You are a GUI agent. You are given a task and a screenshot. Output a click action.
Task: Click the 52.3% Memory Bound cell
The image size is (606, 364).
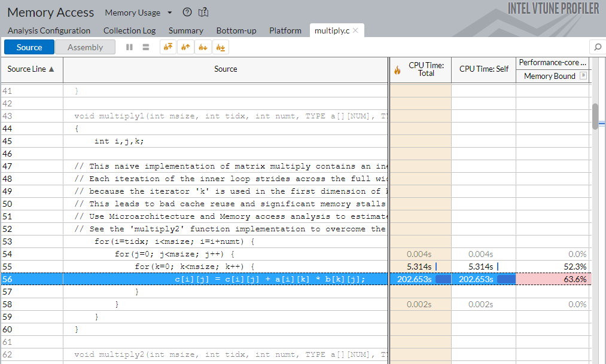(x=553, y=267)
